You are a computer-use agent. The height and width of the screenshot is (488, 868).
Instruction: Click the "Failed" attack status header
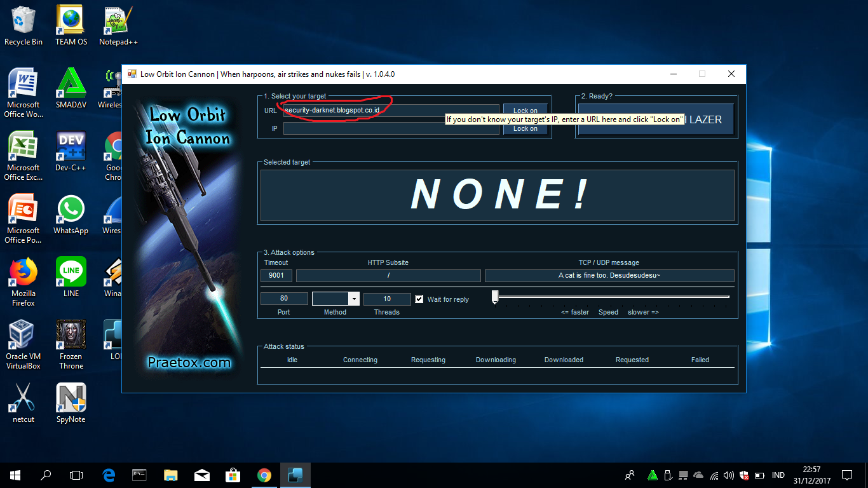(700, 360)
